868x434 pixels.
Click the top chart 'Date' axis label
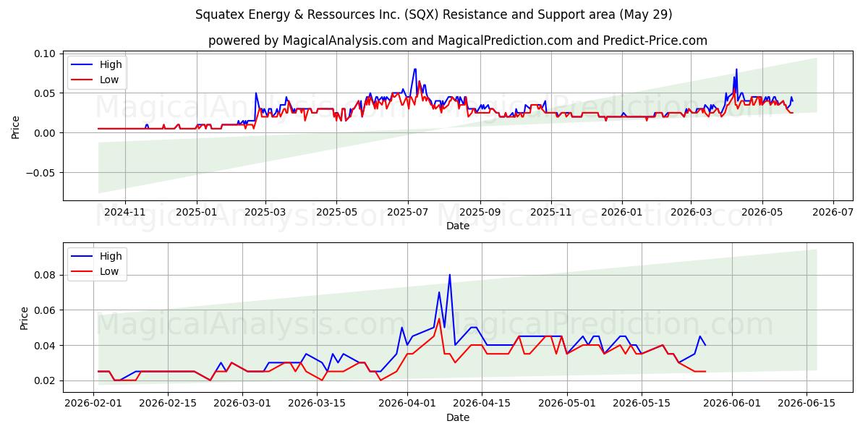[x=458, y=226]
